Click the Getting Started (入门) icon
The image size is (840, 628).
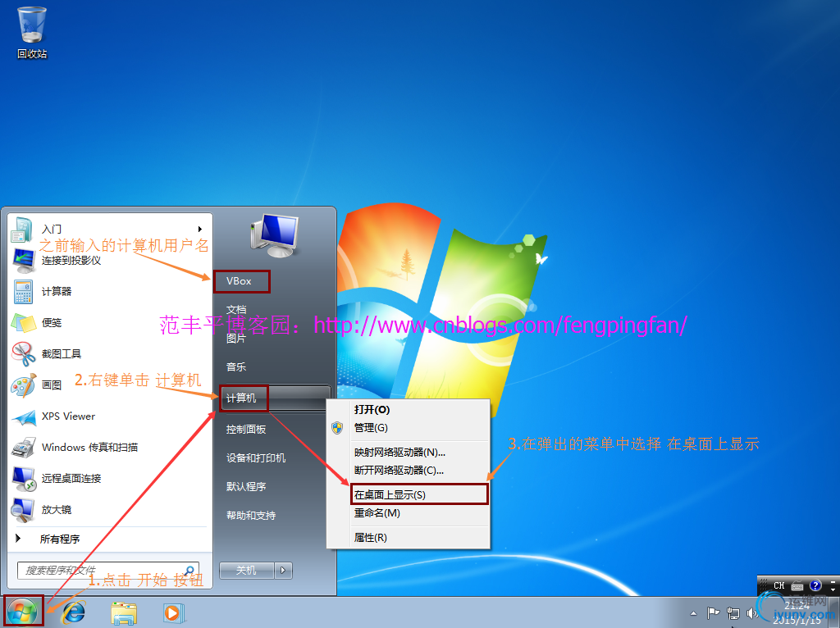(x=22, y=229)
